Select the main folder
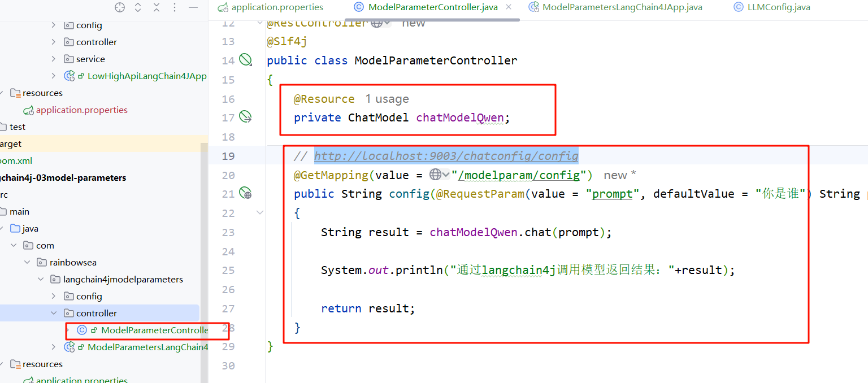 (x=19, y=211)
